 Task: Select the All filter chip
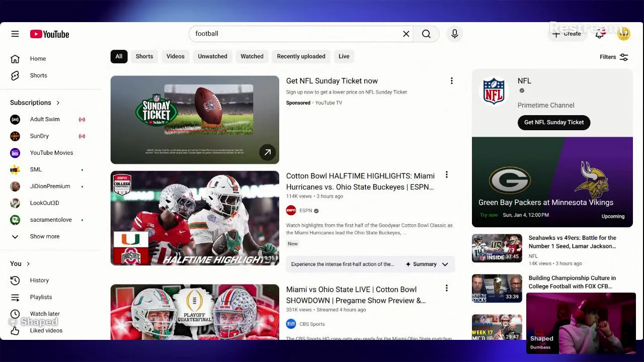119,56
